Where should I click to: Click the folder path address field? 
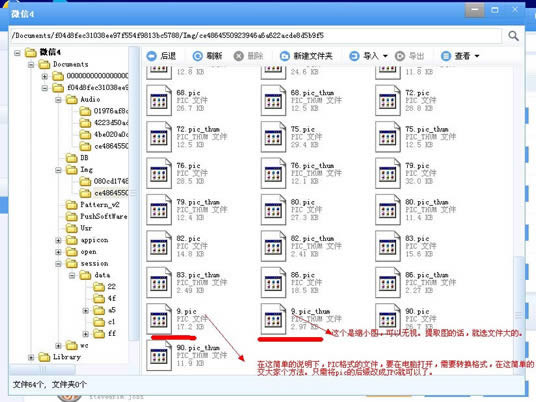(256, 36)
